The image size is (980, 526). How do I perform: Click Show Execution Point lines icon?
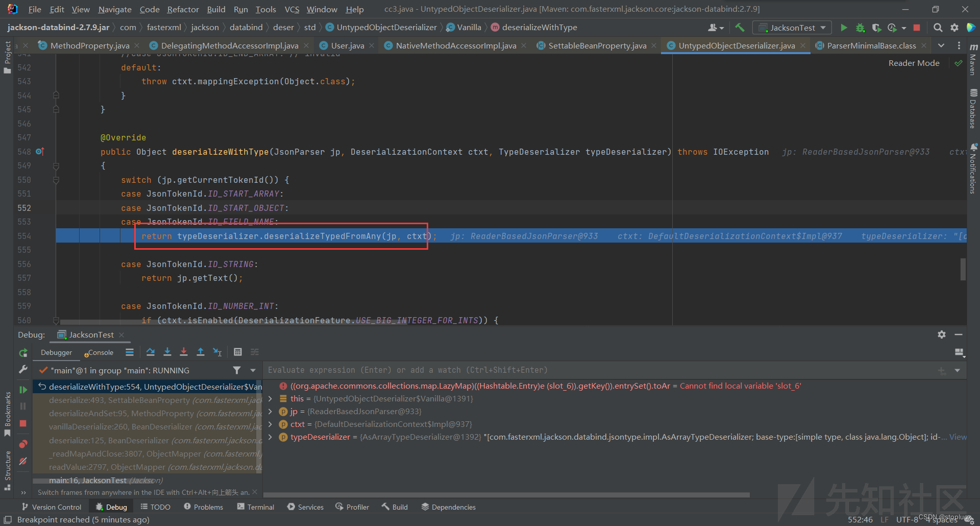click(130, 352)
